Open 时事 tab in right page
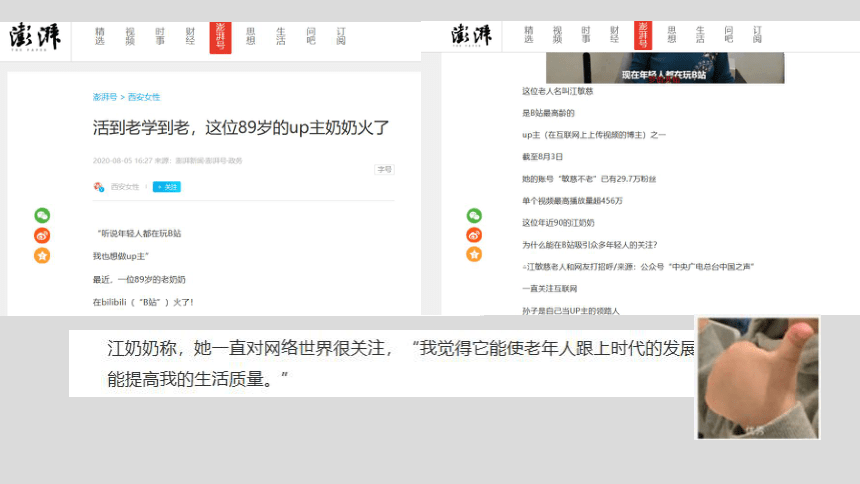The image size is (860, 484). click(586, 35)
